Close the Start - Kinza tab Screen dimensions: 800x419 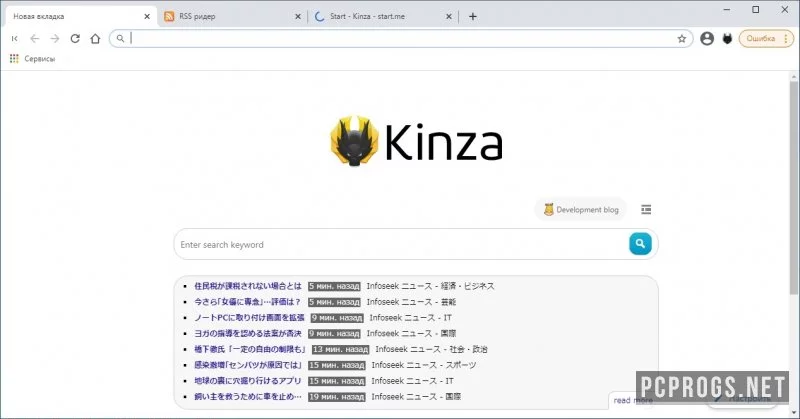coord(449,16)
